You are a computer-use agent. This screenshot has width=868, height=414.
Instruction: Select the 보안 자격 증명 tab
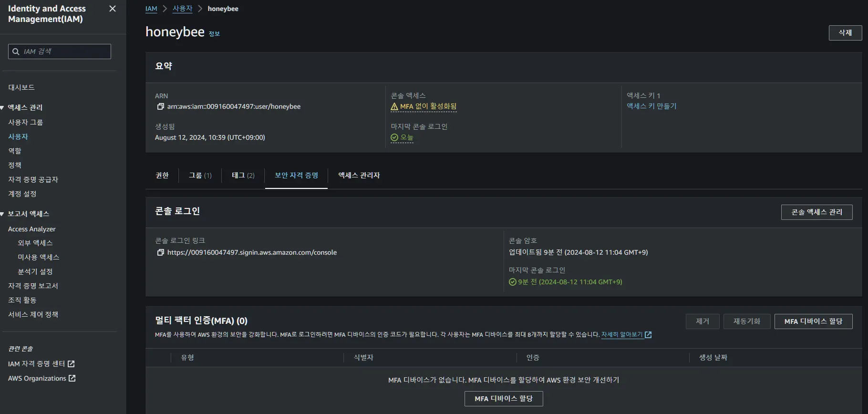point(297,176)
